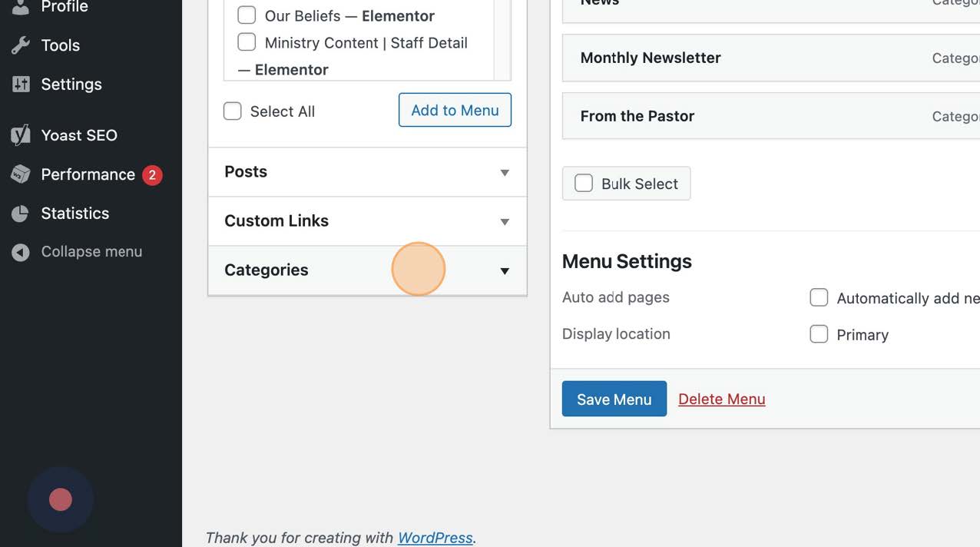980x547 pixels.
Task: Launch the Yoast SEO panel
Action: 78,135
